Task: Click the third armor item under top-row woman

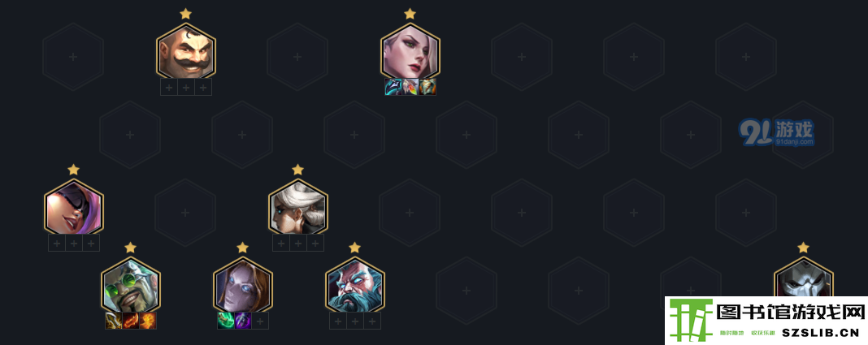Action: point(427,87)
